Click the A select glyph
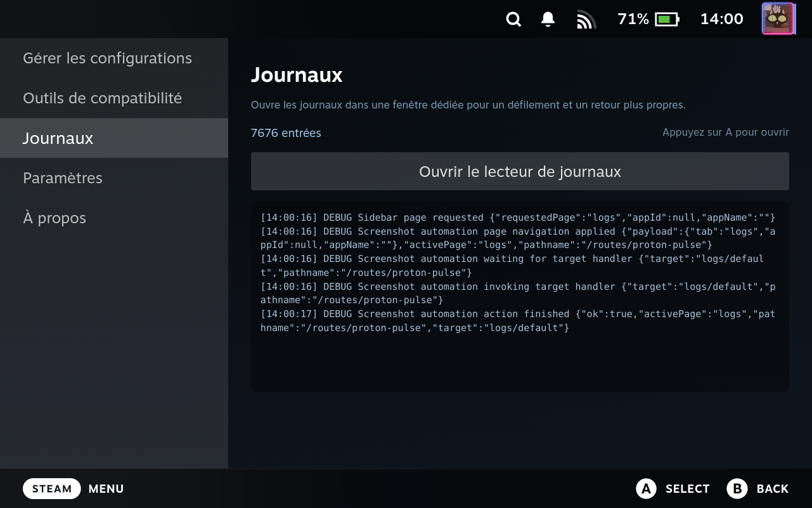The image size is (812, 508). (x=646, y=488)
